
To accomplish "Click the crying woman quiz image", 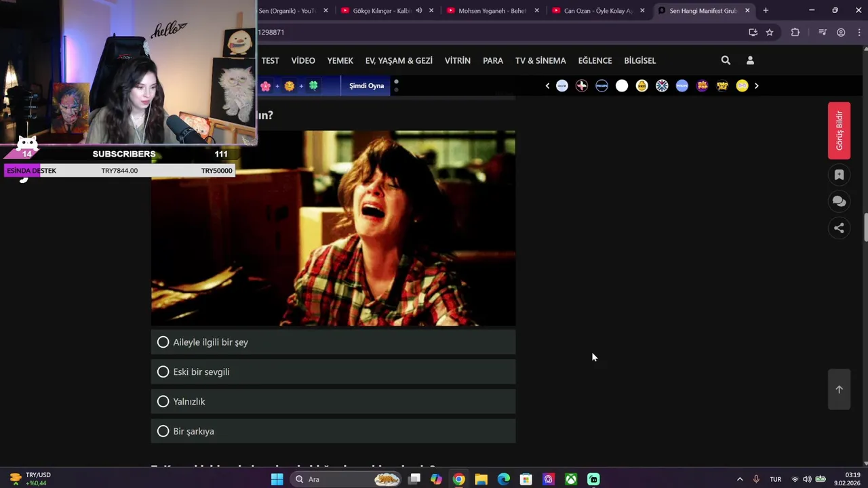I will pyautogui.click(x=333, y=228).
